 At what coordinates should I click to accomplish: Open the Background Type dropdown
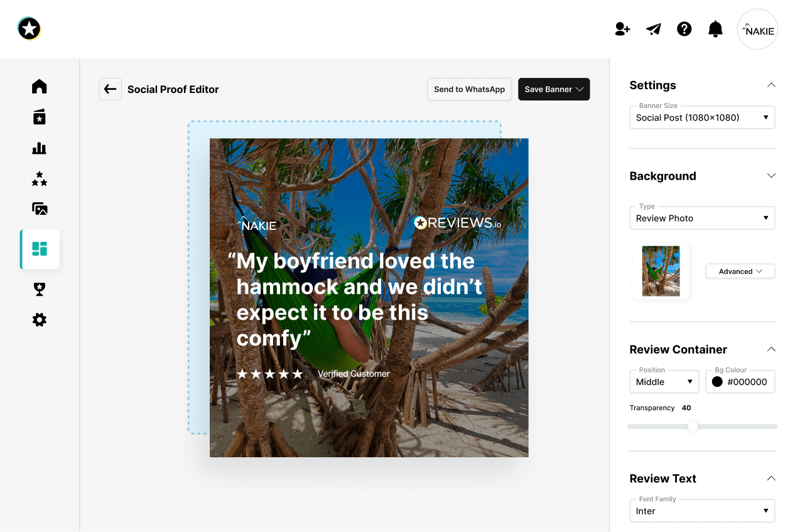[x=701, y=218]
